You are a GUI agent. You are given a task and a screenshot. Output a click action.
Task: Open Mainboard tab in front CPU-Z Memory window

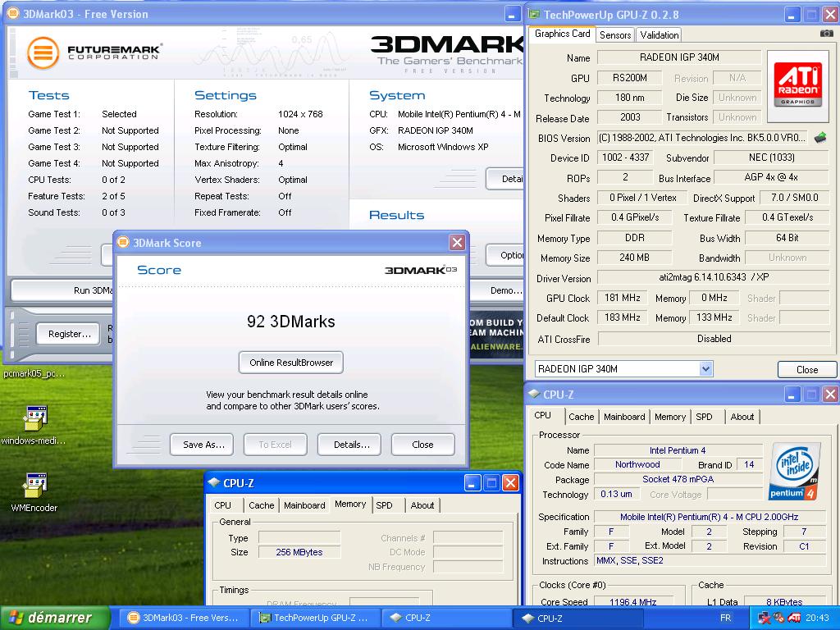[304, 505]
